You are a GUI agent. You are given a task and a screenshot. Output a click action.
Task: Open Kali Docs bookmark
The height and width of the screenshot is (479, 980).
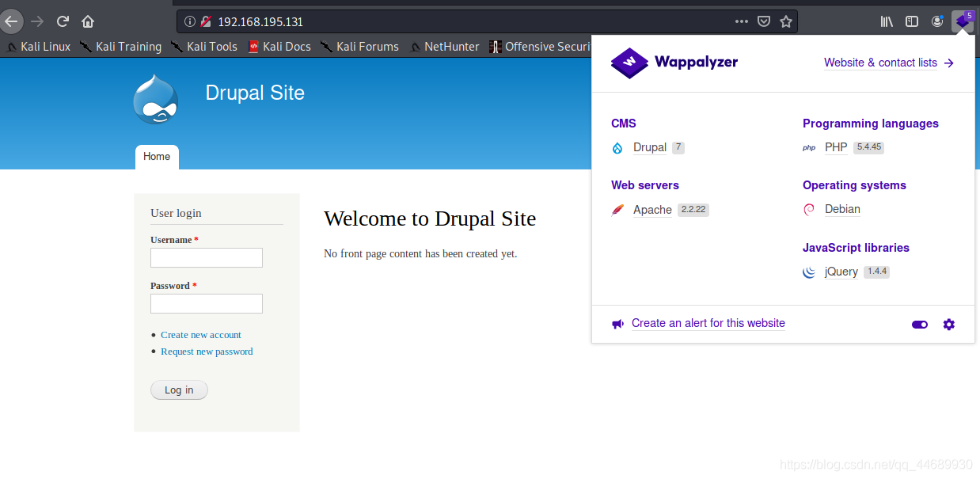[279, 47]
